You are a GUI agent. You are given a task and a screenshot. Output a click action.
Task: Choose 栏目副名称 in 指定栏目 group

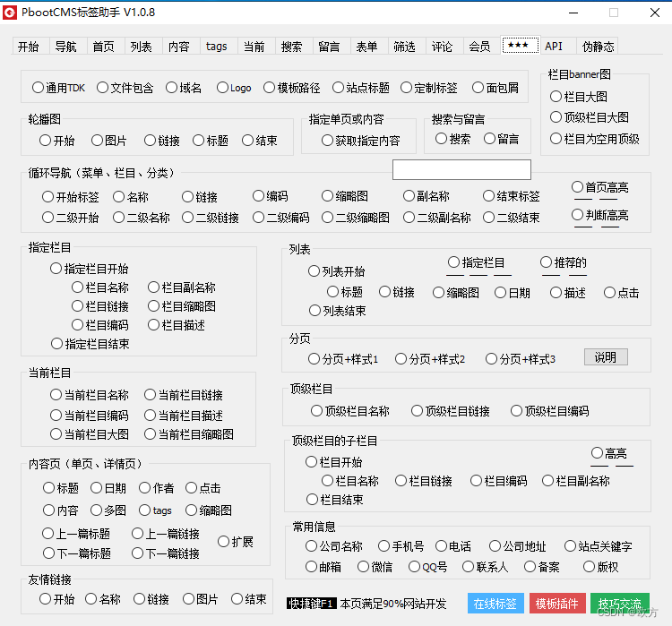[182, 287]
